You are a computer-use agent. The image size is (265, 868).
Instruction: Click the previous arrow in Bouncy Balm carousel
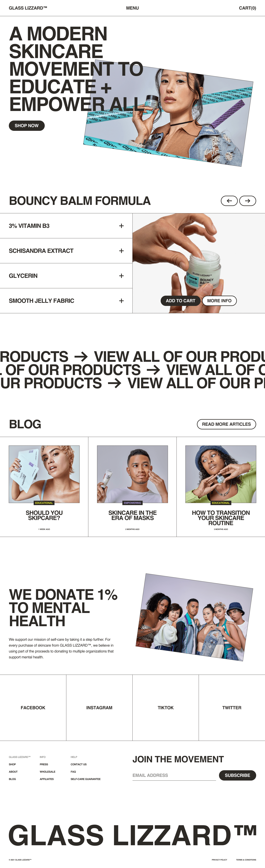coord(229,201)
